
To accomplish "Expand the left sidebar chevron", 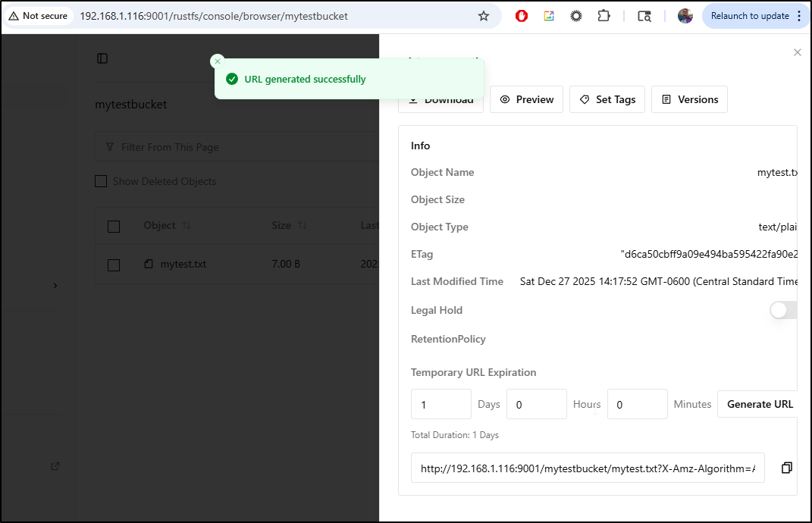I will coord(55,286).
